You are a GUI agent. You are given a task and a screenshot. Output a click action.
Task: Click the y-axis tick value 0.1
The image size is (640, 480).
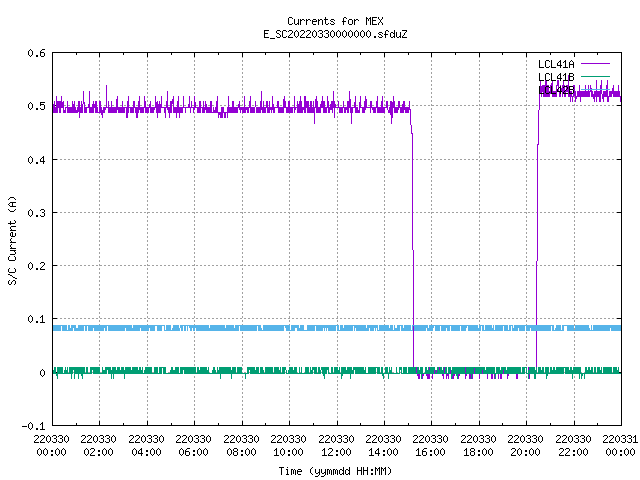(x=36, y=319)
